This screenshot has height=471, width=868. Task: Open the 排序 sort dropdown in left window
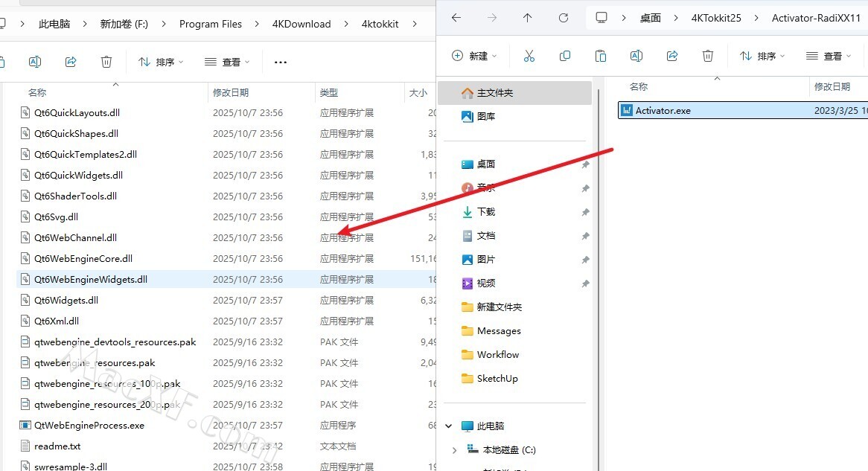(161, 62)
